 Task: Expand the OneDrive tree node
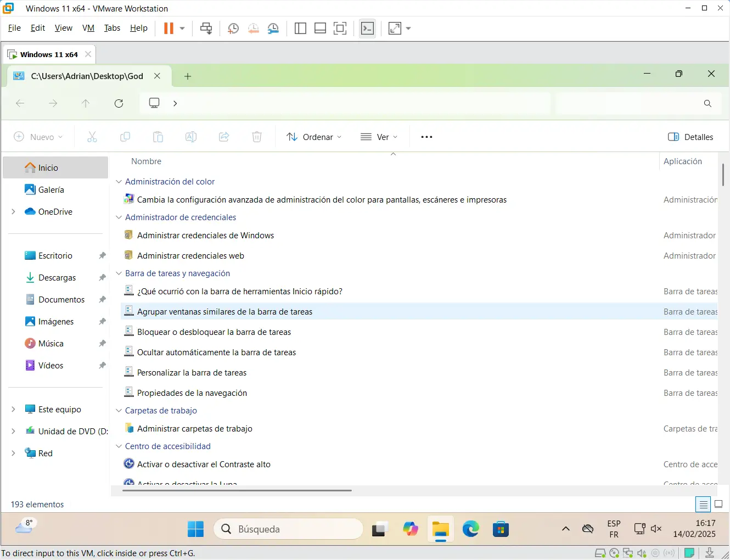13,211
